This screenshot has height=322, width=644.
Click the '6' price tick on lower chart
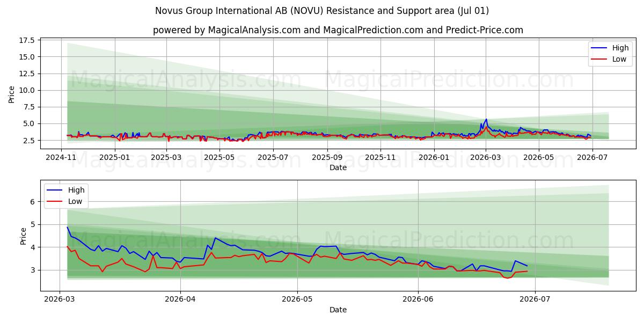pyautogui.click(x=34, y=202)
